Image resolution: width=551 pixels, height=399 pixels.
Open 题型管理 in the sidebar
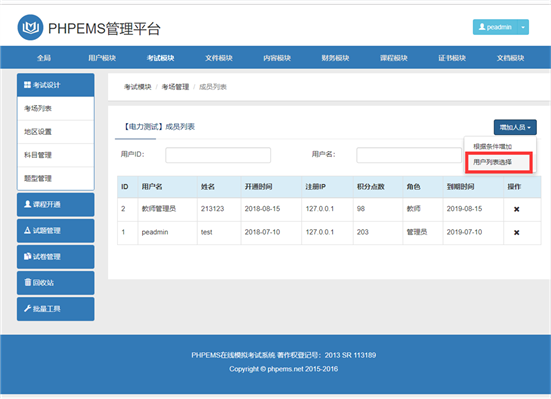tap(56, 178)
